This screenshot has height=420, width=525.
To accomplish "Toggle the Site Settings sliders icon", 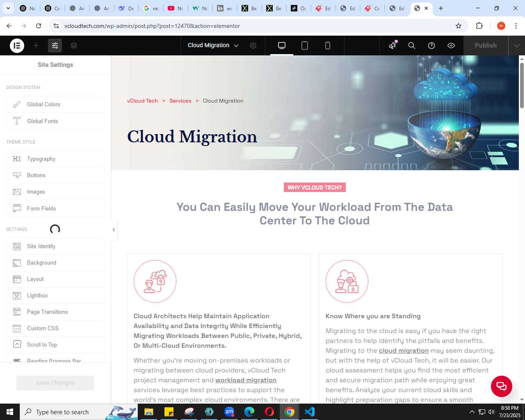I will click(x=55, y=46).
